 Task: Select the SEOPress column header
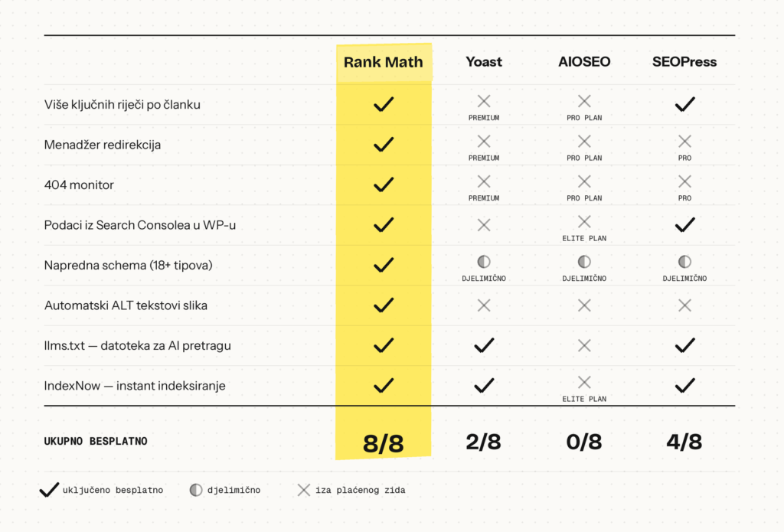pos(684,62)
